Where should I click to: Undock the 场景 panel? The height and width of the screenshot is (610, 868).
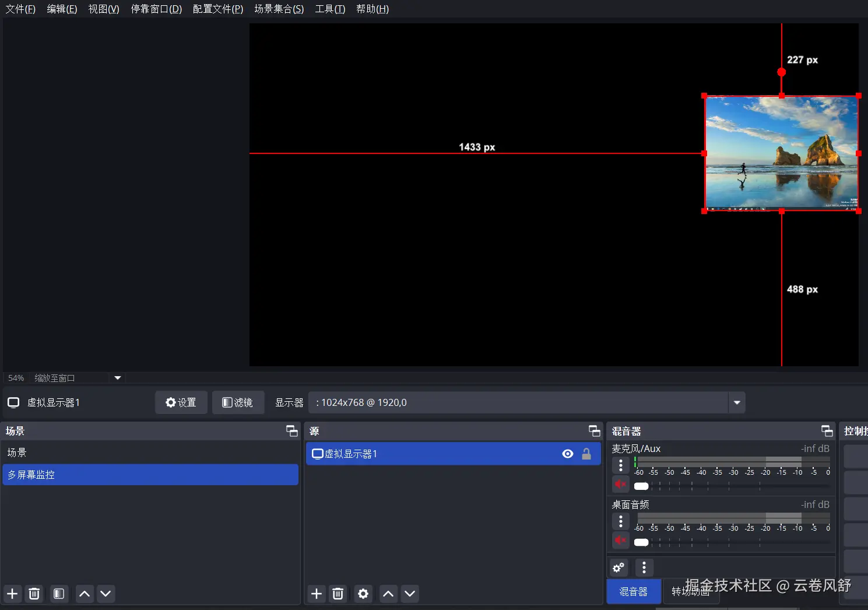pyautogui.click(x=292, y=431)
